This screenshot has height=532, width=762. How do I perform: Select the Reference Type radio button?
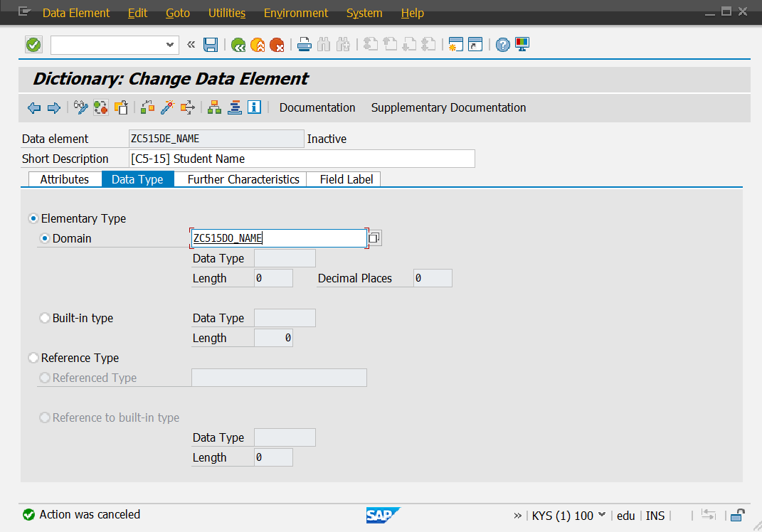point(33,358)
